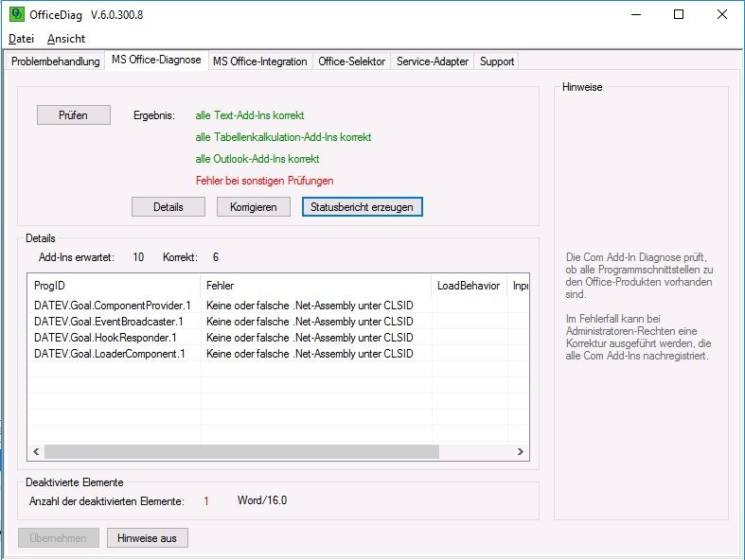Switch to the Problembehandlung tab

pos(55,61)
